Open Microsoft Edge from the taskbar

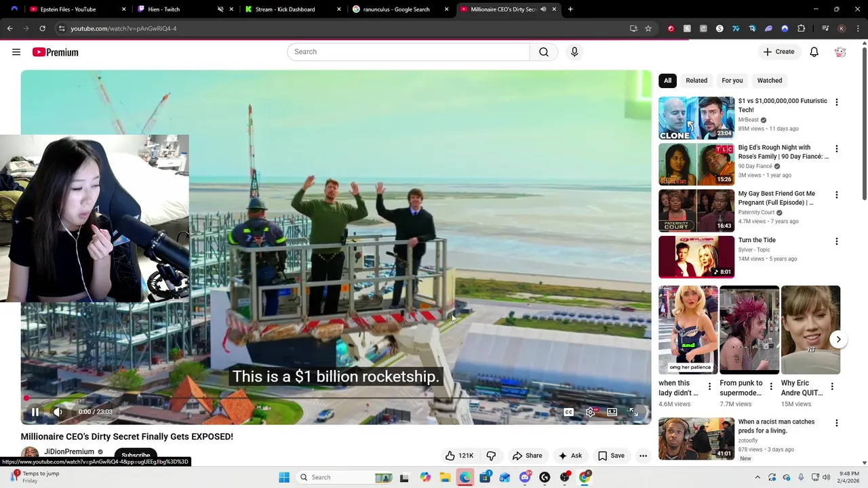pos(465,477)
